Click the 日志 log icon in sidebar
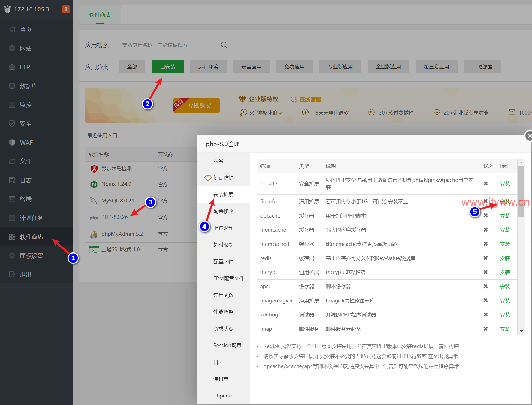The width and height of the screenshot is (532, 405). click(12, 180)
